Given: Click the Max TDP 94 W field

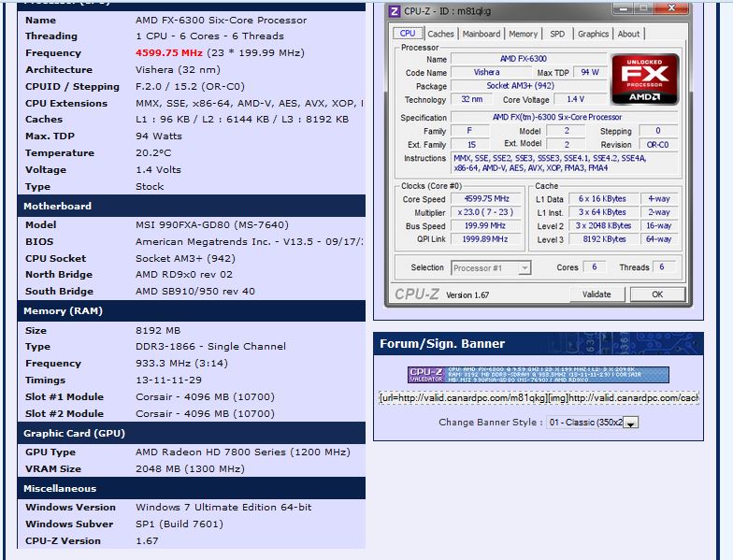Looking at the screenshot, I should click(589, 73).
